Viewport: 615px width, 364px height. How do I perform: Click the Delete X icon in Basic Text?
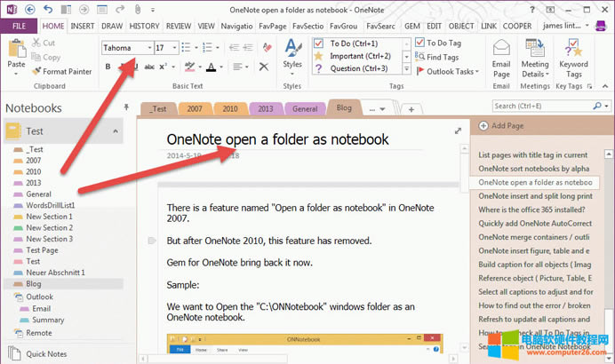click(x=264, y=67)
